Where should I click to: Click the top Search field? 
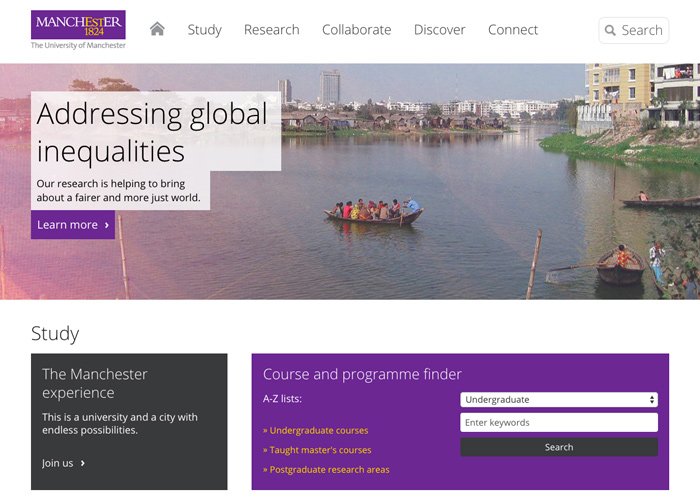633,30
